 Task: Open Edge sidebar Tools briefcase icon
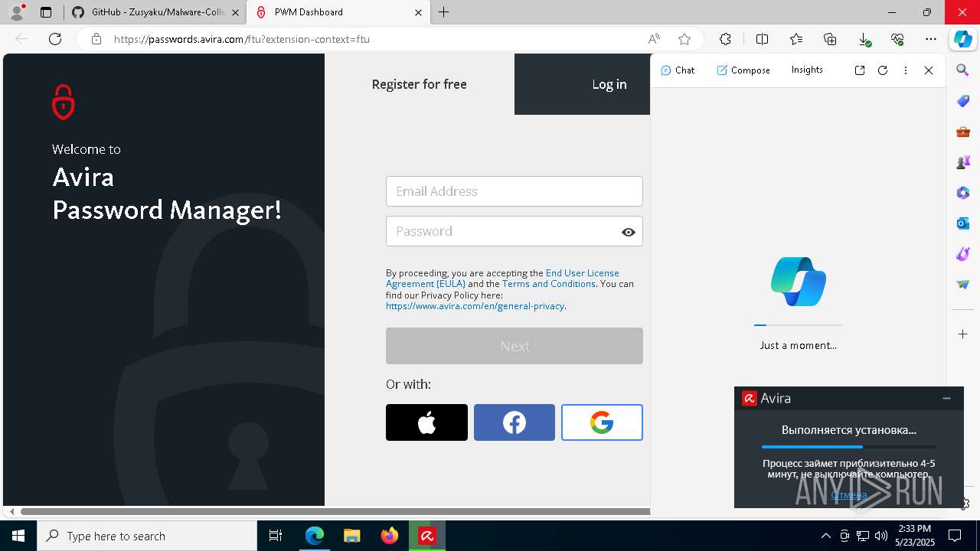(x=963, y=132)
